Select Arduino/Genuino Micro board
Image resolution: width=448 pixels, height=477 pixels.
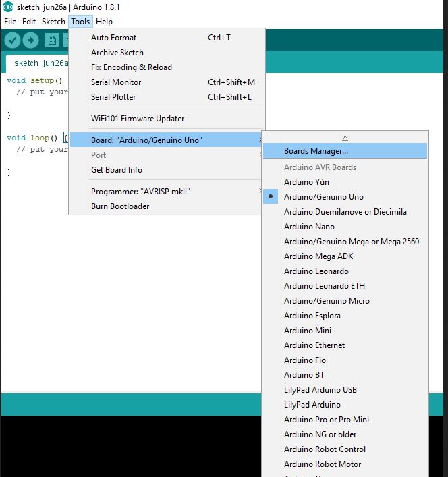coord(345,301)
